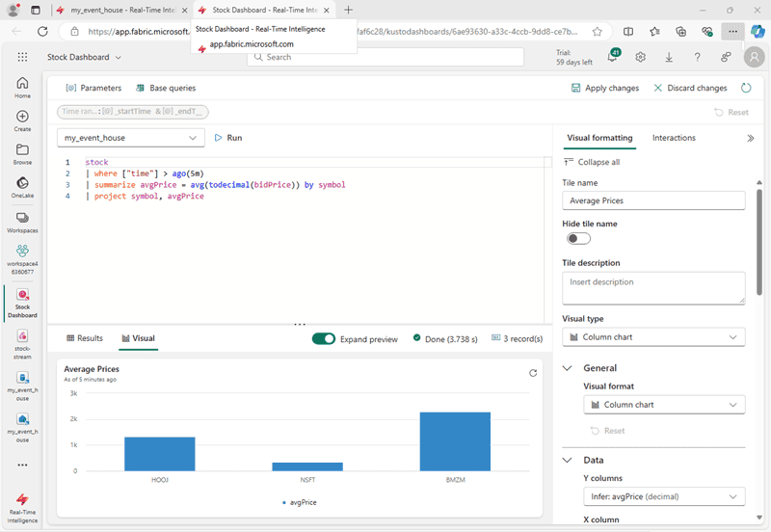Click the refresh icon on Average Prices tile

[533, 373]
